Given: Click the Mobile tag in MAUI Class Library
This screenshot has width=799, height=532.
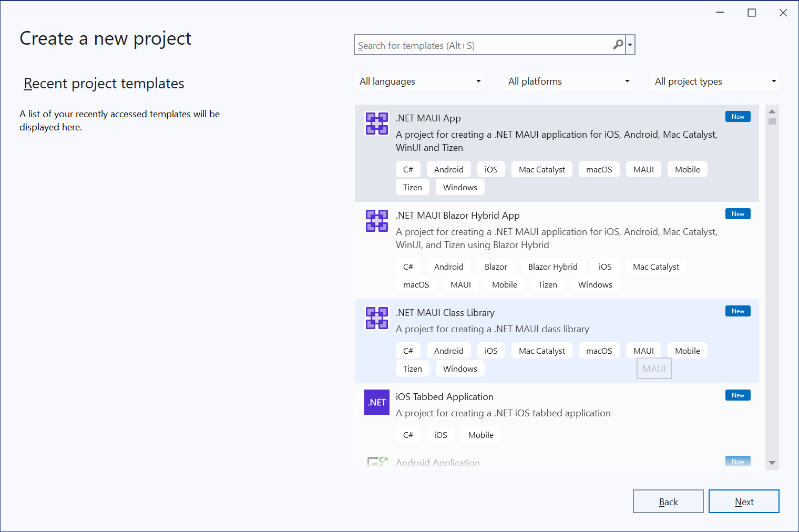Looking at the screenshot, I should point(688,351).
